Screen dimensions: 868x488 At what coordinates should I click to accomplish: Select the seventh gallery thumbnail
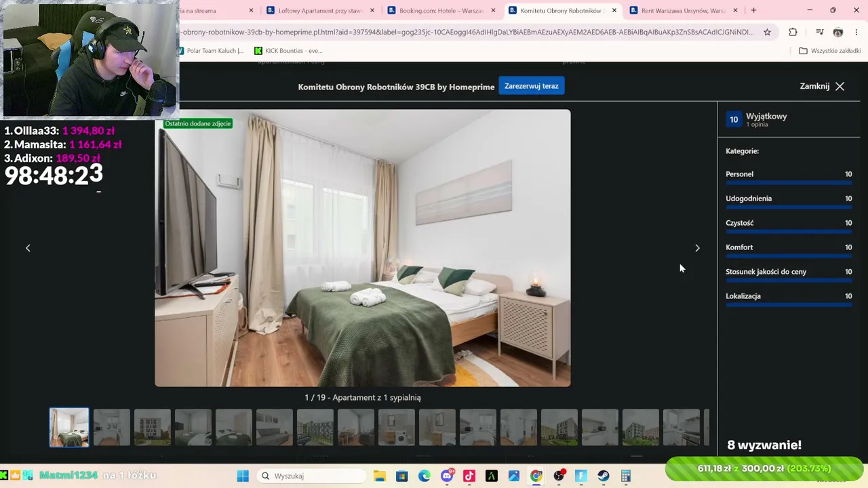[x=315, y=427]
